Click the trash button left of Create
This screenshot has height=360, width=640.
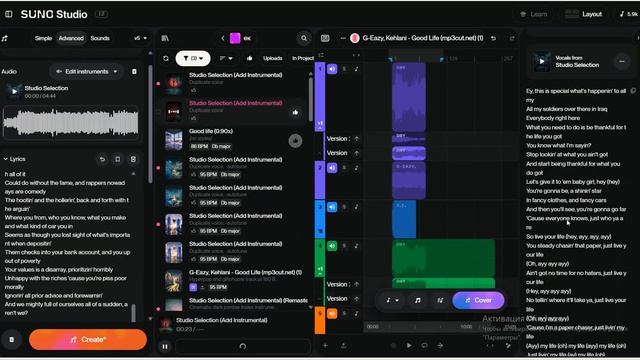11,340
